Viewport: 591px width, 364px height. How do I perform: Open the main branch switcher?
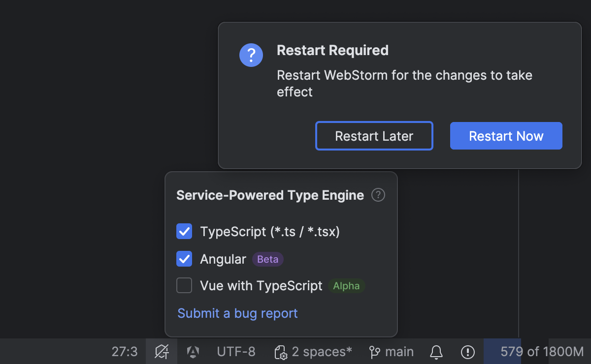[x=400, y=351]
